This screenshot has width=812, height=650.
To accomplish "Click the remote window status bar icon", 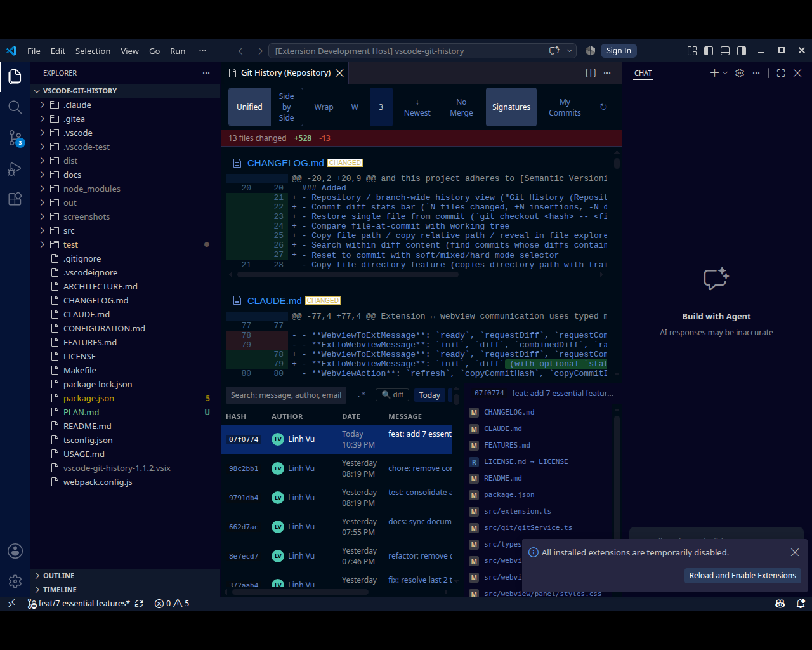I will (x=11, y=604).
